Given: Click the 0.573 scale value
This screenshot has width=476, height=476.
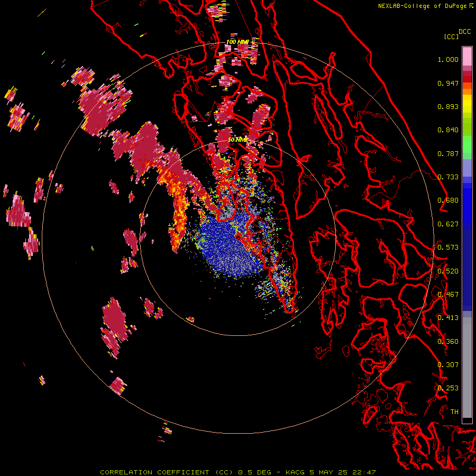Looking at the screenshot, I should (x=448, y=248).
